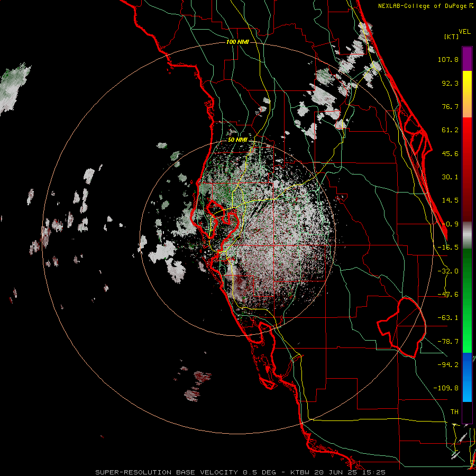The height and width of the screenshot is (476, 476).
Task: Click the -32.0 velocity scale value
Action: coord(448,271)
